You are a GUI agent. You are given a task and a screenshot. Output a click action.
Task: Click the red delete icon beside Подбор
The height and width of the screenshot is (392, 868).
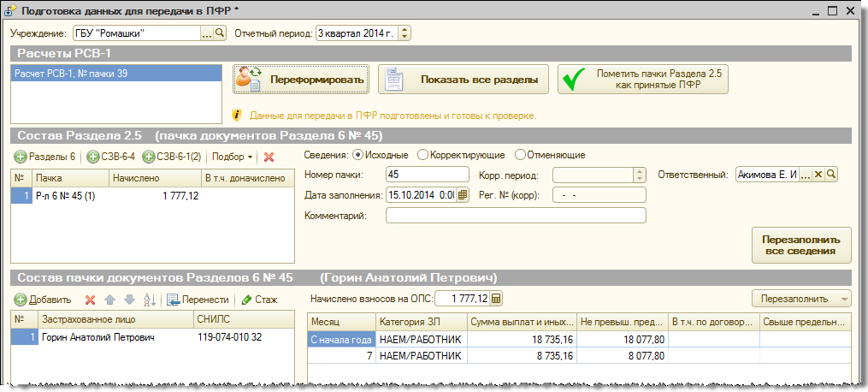[x=269, y=157]
